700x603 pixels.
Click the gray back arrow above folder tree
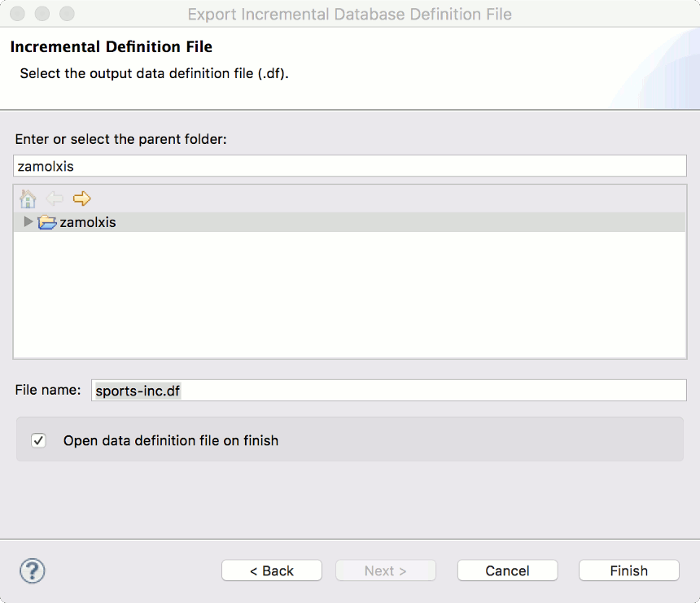pyautogui.click(x=55, y=199)
